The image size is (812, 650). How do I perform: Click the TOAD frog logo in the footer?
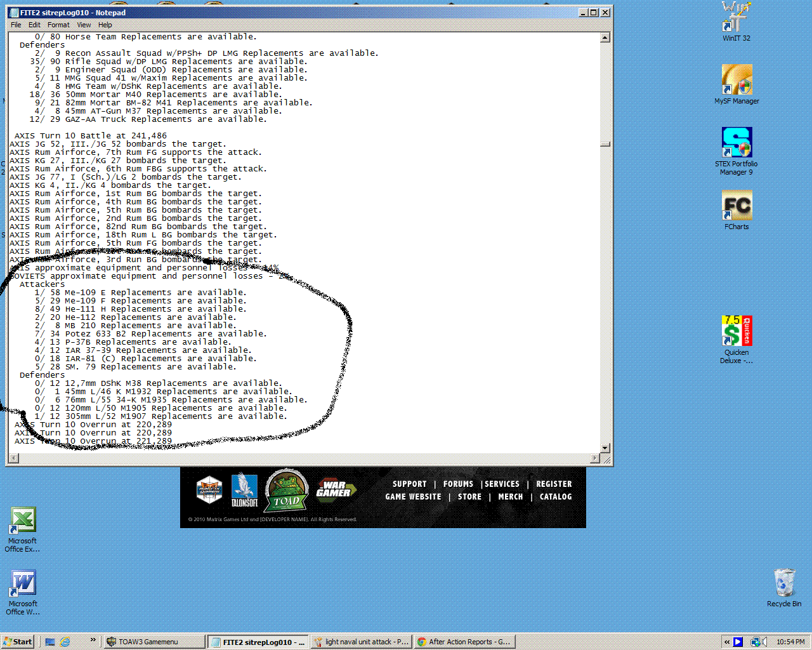[287, 490]
